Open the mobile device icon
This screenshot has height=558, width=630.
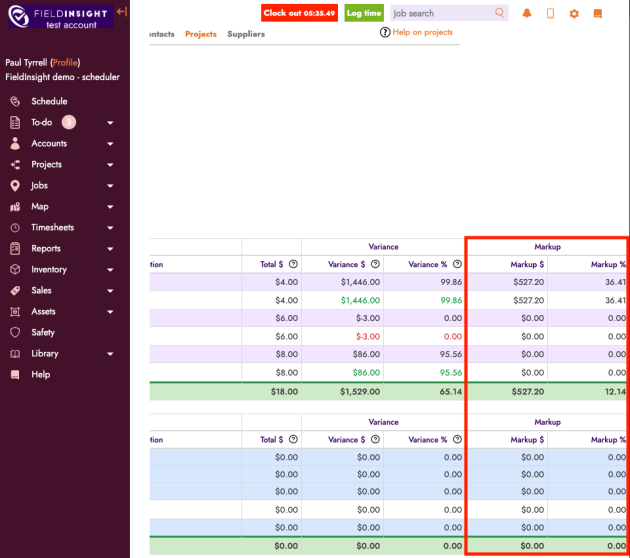tap(550, 13)
